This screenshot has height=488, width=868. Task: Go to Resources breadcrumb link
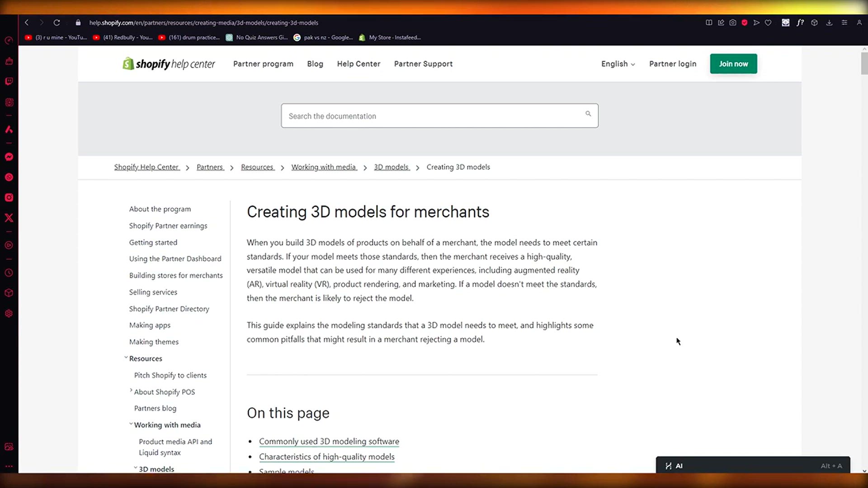(x=258, y=167)
